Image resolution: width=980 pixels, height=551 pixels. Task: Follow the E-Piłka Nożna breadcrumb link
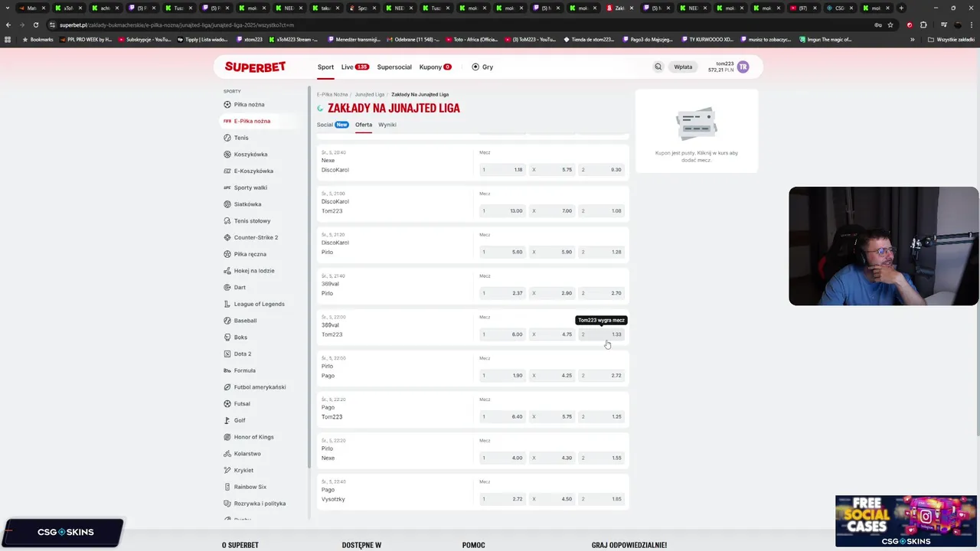point(332,94)
